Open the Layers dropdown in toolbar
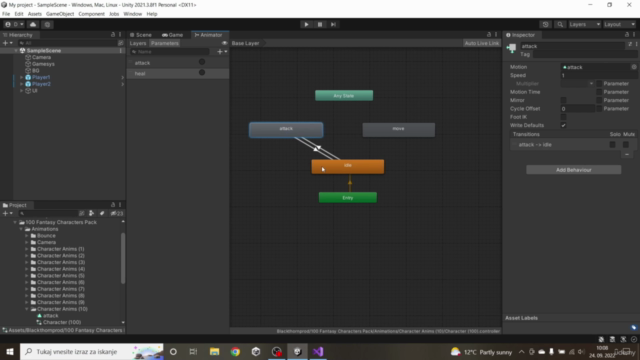Image resolution: width=640 pixels, height=360 pixels. point(584,24)
